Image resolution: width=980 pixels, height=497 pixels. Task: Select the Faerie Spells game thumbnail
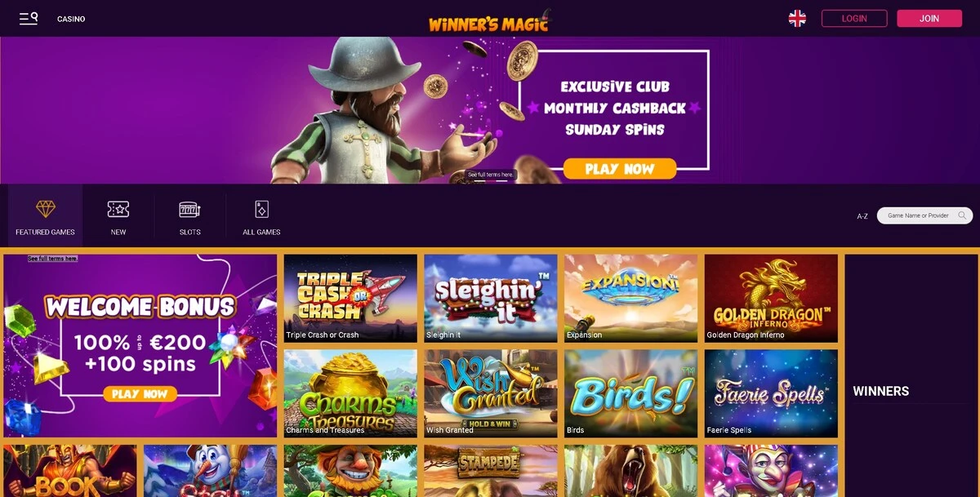(x=771, y=393)
